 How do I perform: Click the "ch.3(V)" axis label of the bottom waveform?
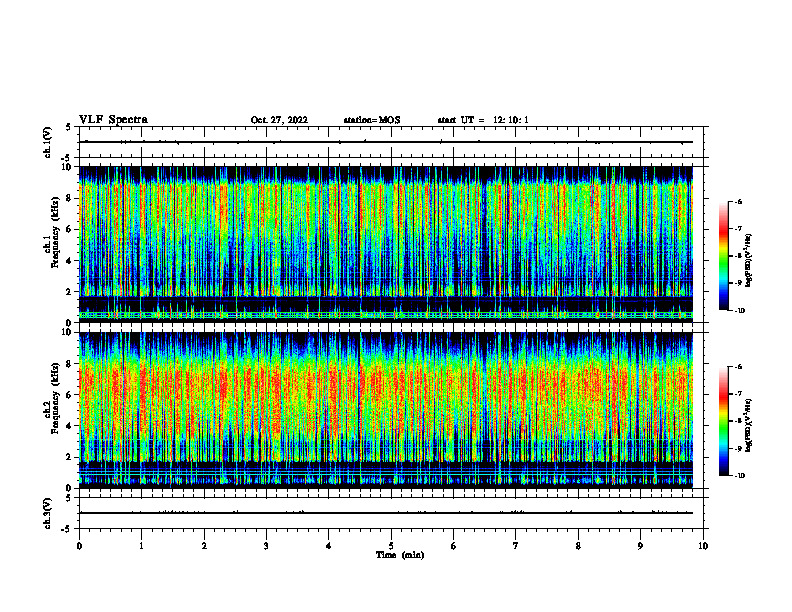tap(47, 513)
